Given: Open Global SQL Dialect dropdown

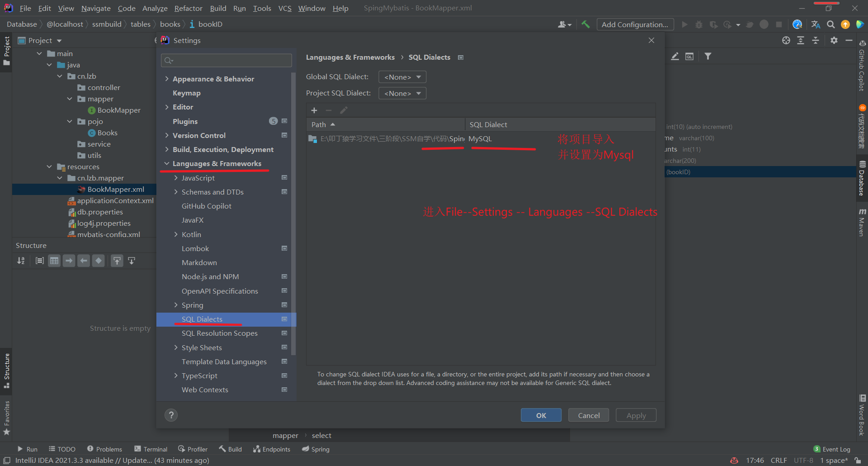Looking at the screenshot, I should pos(402,77).
